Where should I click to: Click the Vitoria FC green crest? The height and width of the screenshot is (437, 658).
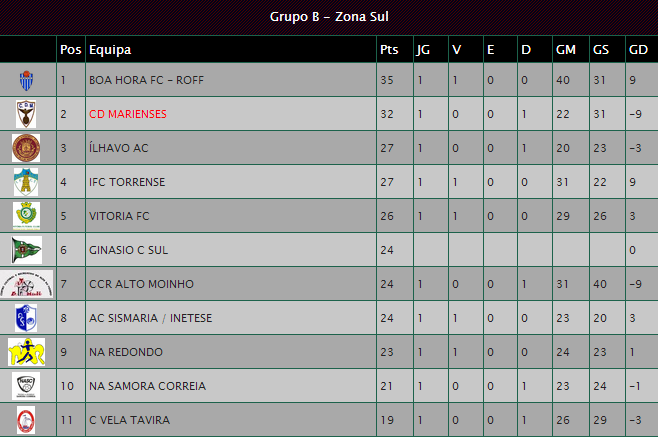pyautogui.click(x=26, y=216)
